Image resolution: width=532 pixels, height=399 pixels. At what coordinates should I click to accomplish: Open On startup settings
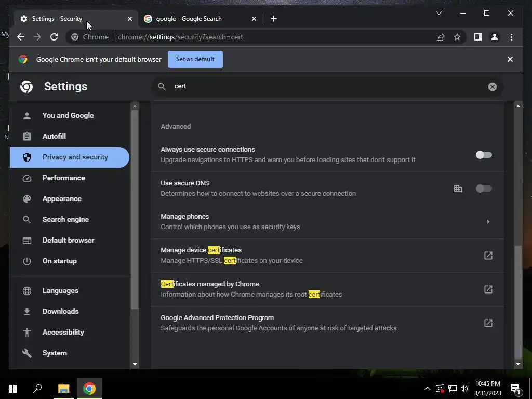point(69,261)
